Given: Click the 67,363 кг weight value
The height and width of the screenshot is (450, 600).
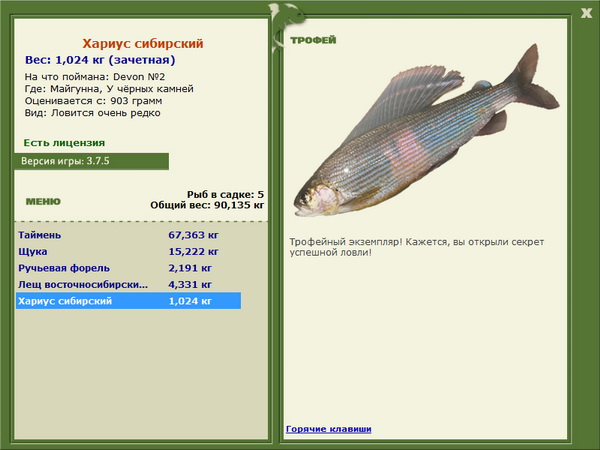Looking at the screenshot, I should pos(193,235).
